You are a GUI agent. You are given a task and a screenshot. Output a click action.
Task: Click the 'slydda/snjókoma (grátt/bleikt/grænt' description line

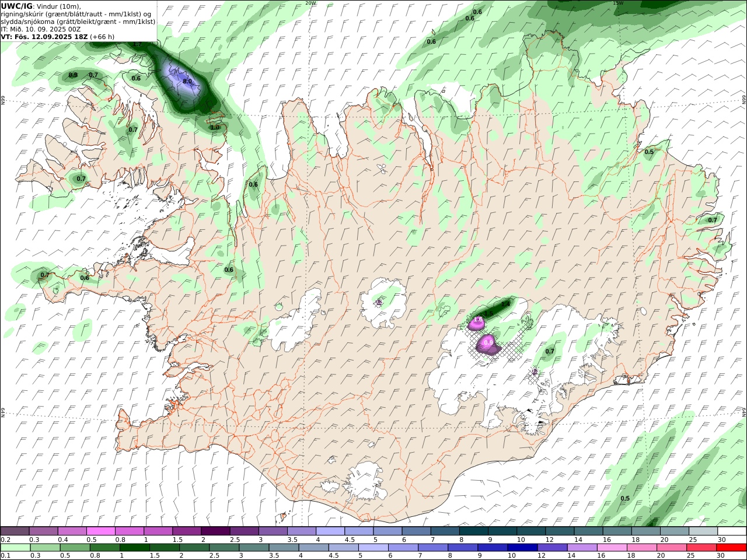pyautogui.click(x=78, y=22)
